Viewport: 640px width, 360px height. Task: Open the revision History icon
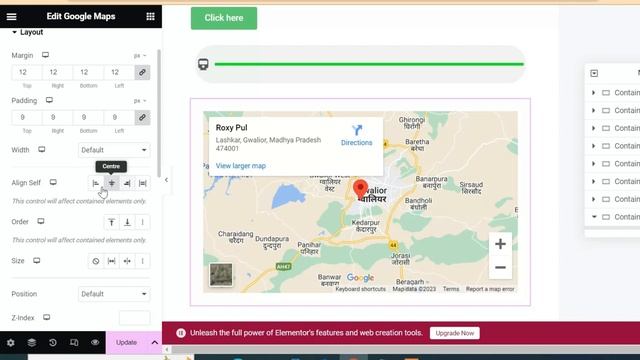click(53, 342)
